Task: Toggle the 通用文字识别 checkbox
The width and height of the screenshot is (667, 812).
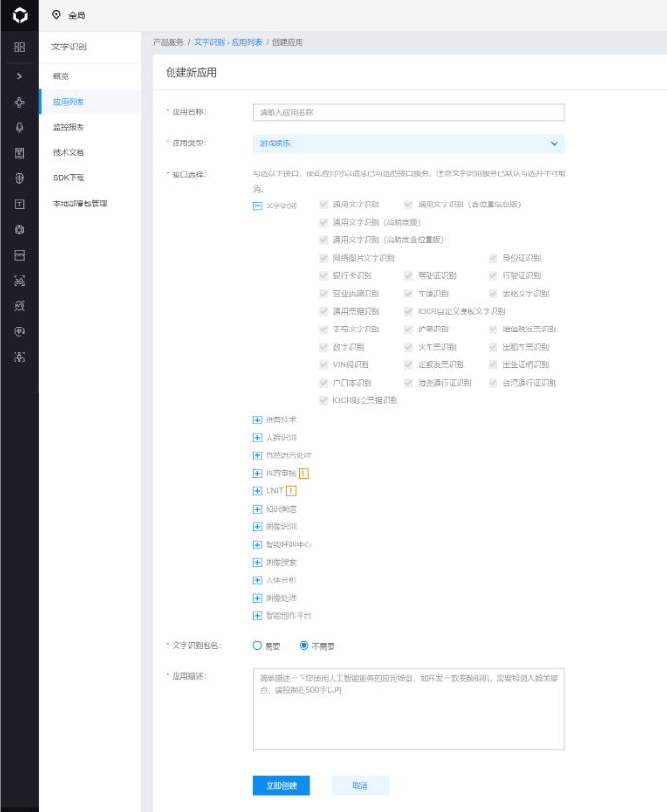Action: 324,204
